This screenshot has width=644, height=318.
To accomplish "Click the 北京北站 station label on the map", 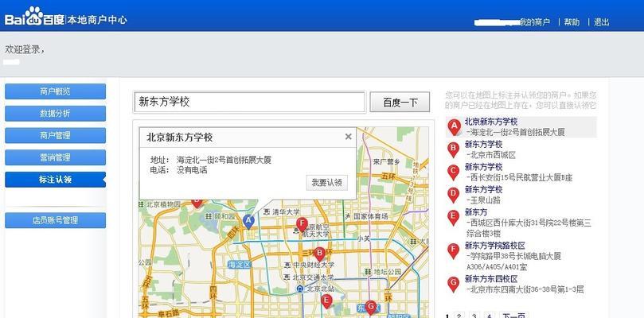I will coord(321,289).
